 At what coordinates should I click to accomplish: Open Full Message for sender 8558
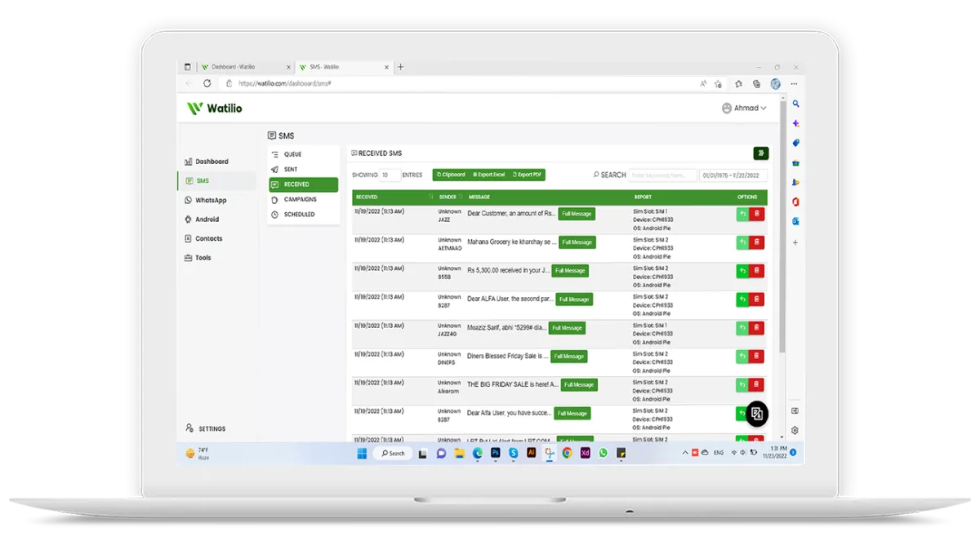pyautogui.click(x=570, y=271)
